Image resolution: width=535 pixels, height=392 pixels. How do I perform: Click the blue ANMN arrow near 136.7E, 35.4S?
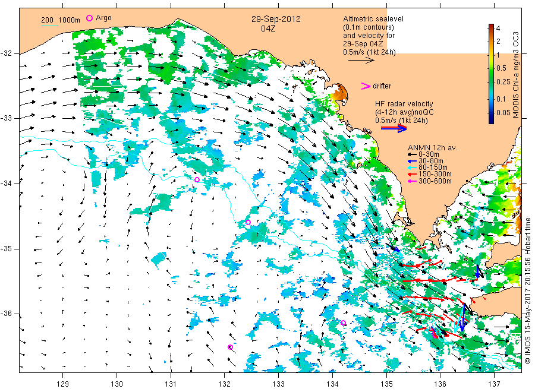(x=479, y=271)
